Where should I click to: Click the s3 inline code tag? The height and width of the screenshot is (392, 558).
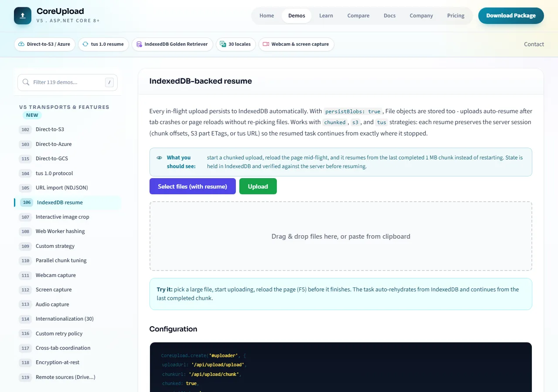[x=355, y=122]
